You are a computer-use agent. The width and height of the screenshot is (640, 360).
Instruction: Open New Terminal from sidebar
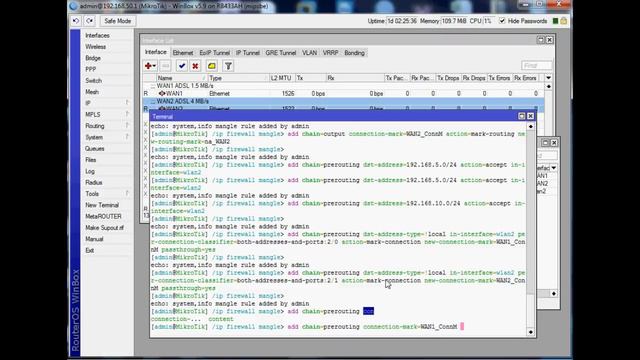click(x=107, y=205)
